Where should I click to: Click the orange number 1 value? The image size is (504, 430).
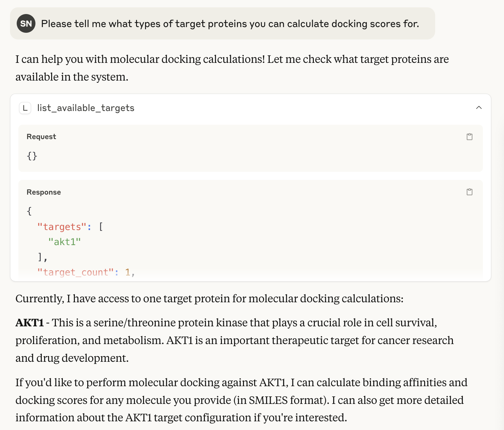click(x=128, y=272)
